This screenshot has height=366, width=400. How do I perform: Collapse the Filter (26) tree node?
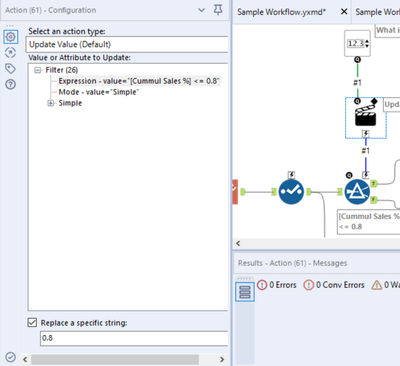click(38, 70)
